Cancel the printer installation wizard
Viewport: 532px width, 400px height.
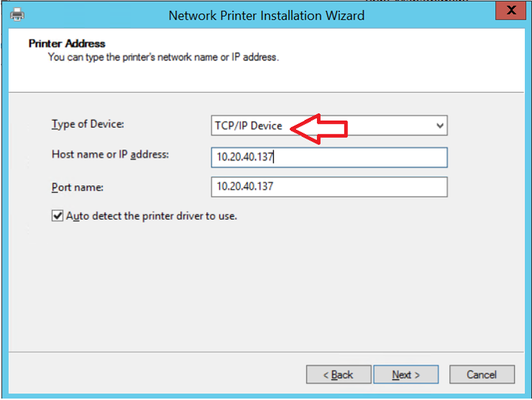[482, 374]
